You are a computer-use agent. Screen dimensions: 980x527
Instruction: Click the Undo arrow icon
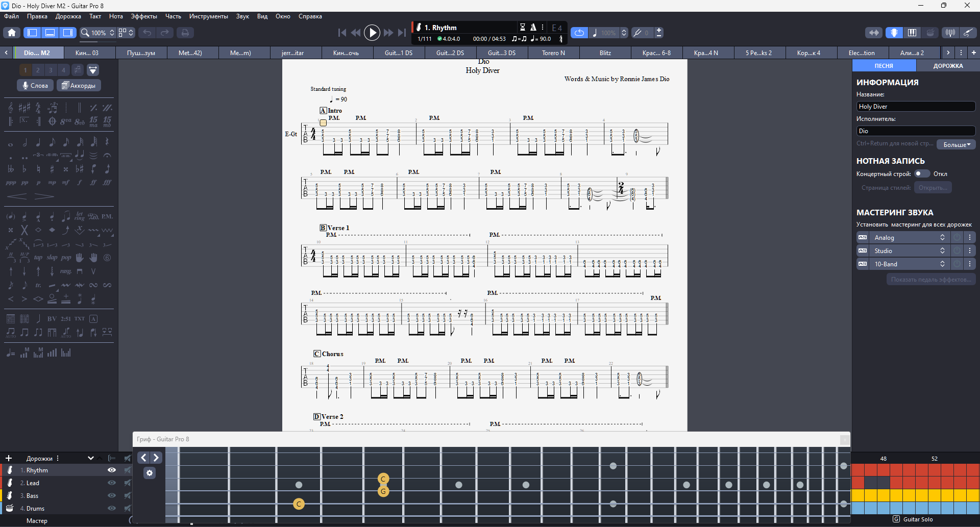(x=147, y=33)
